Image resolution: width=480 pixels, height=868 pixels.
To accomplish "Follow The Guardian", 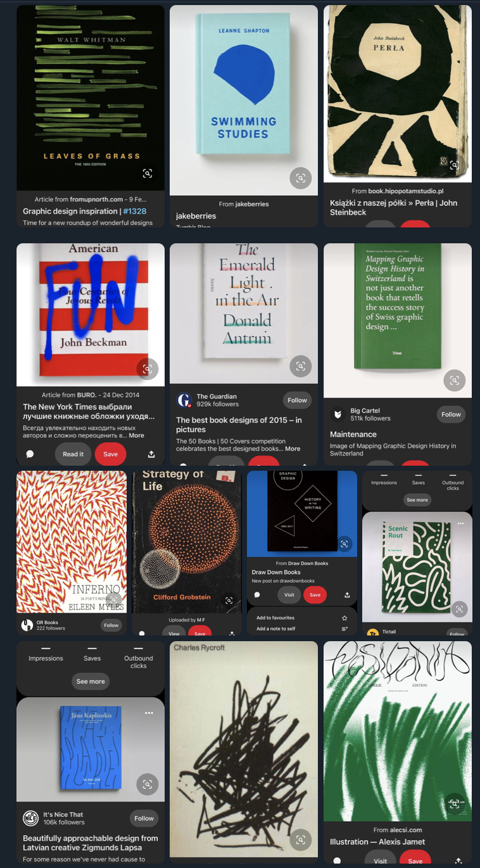I will (x=297, y=400).
